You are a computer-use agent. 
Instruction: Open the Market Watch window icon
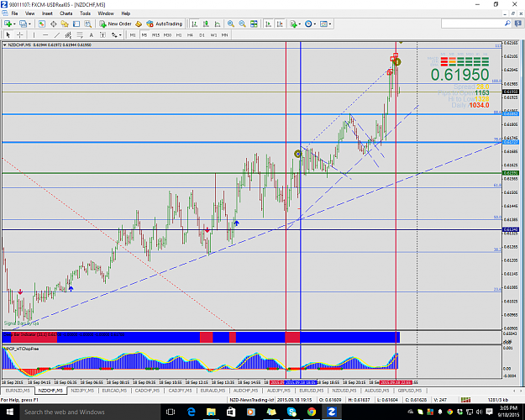pyautogui.click(x=41, y=24)
